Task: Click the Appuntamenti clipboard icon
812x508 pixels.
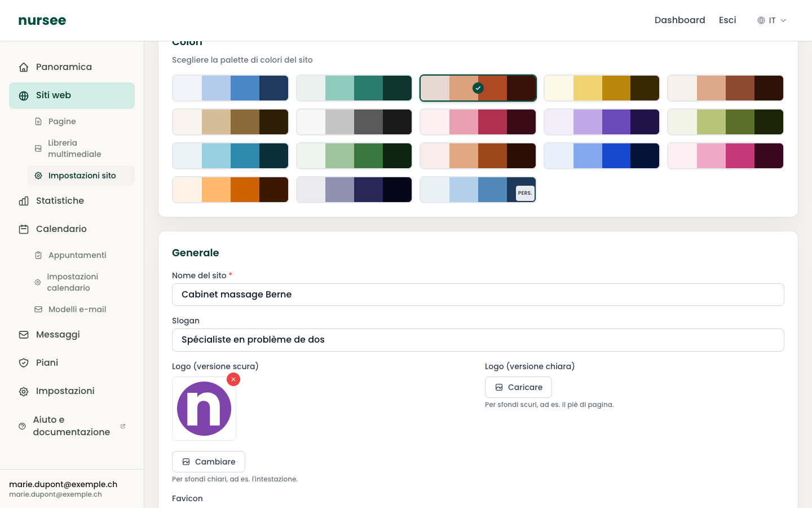Action: 38,255
